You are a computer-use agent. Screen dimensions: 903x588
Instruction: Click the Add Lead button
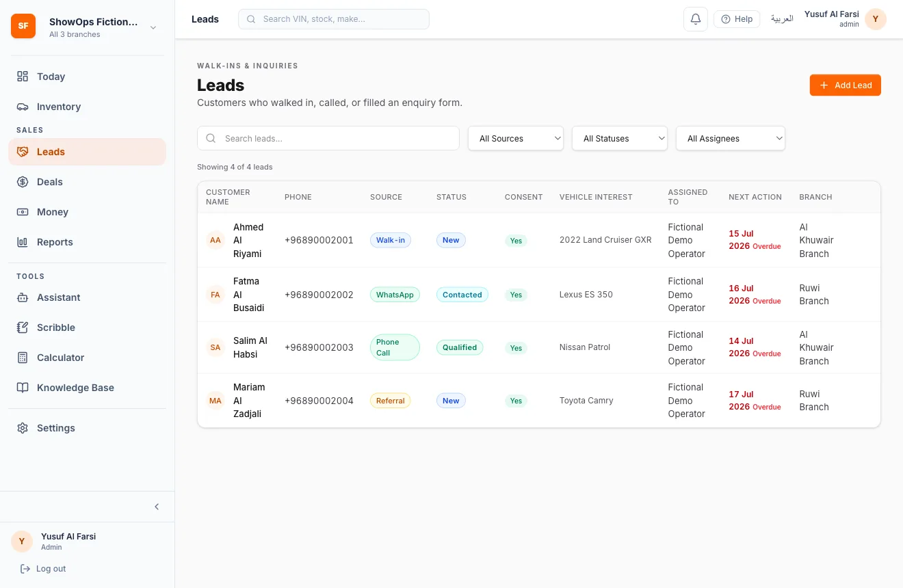pos(846,85)
